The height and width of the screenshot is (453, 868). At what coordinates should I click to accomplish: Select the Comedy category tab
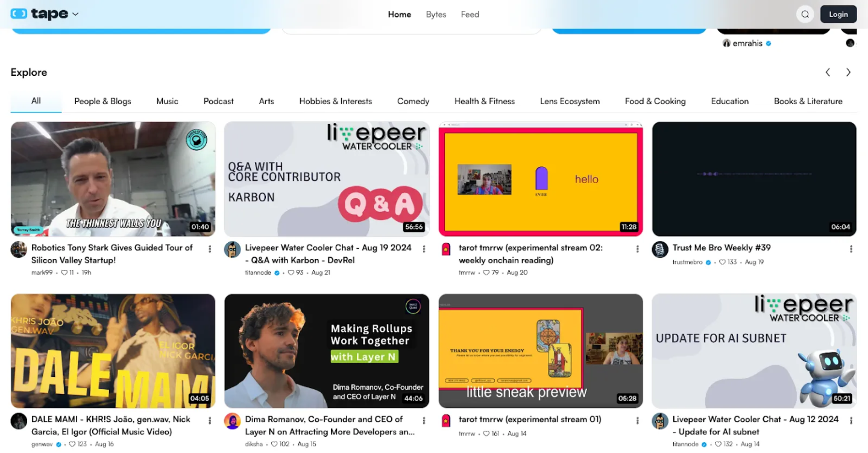click(x=414, y=101)
